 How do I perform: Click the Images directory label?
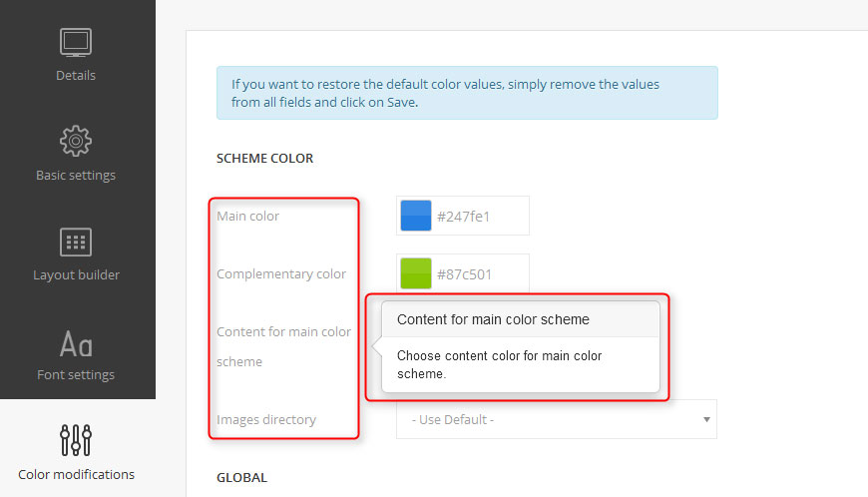point(266,419)
